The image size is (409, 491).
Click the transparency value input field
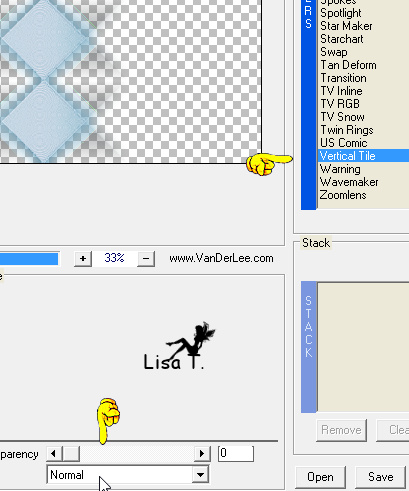pos(236,454)
